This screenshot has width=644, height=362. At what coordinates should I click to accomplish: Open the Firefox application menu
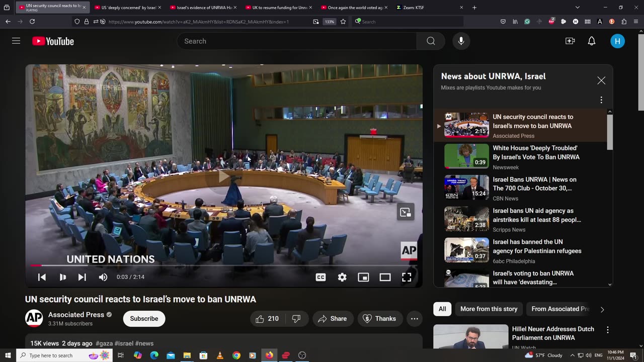coord(636,22)
